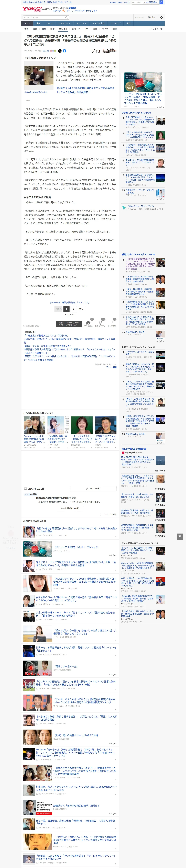The height and width of the screenshot is (868, 186).
Task: Open the 131 comments count bubble
Action: pyautogui.click(x=46, y=51)
